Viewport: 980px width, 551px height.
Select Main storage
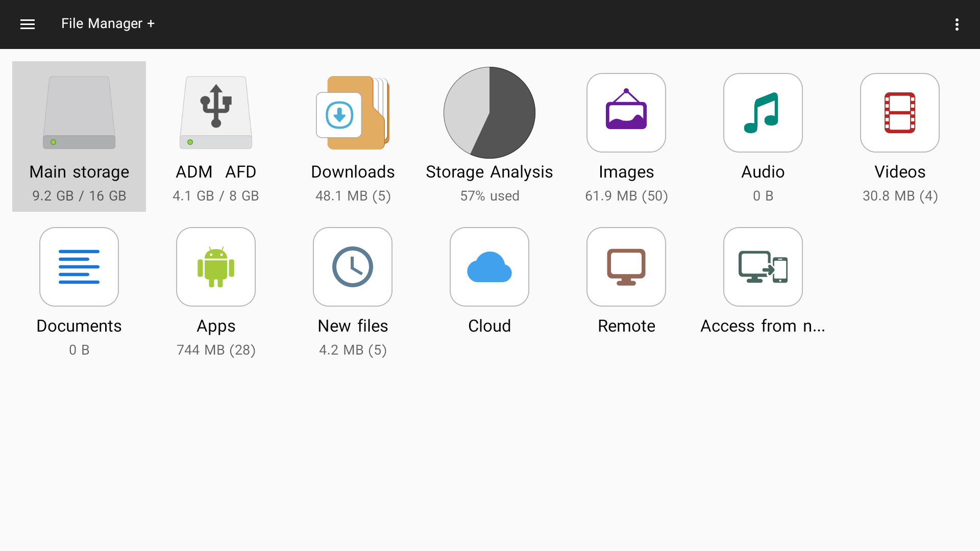point(79,113)
